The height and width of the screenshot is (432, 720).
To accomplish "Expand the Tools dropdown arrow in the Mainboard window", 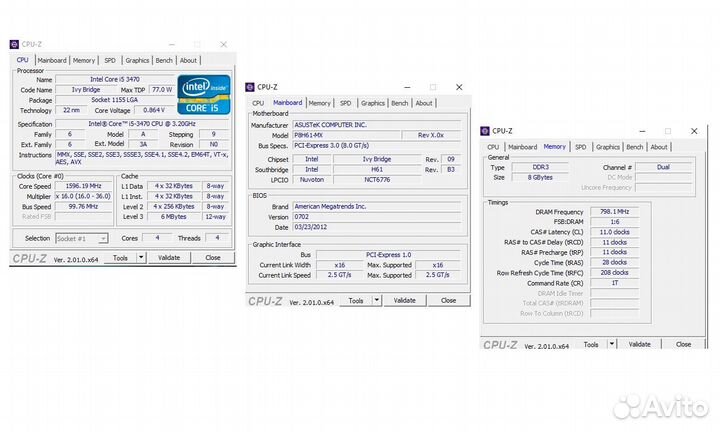I will [x=377, y=300].
